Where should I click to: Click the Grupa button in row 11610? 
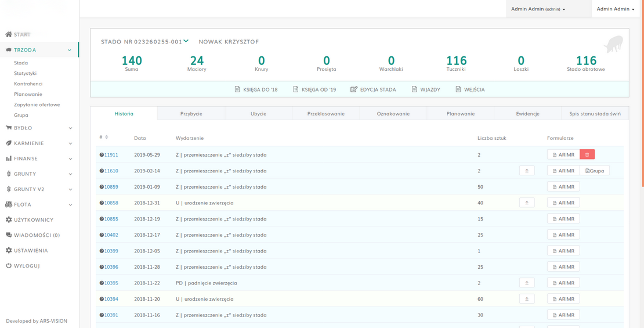point(595,171)
